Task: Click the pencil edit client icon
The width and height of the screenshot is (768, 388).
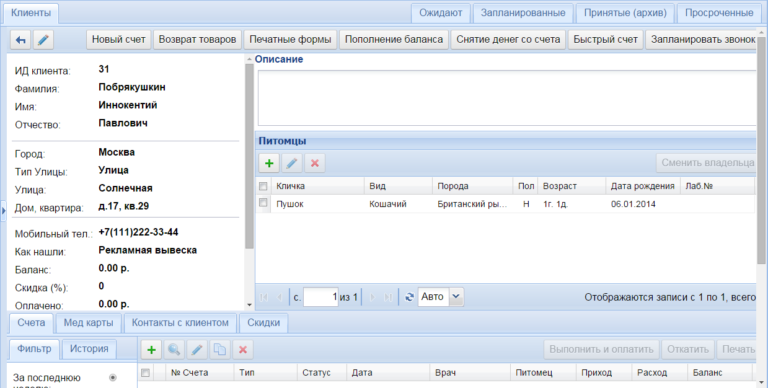Action: [43, 40]
